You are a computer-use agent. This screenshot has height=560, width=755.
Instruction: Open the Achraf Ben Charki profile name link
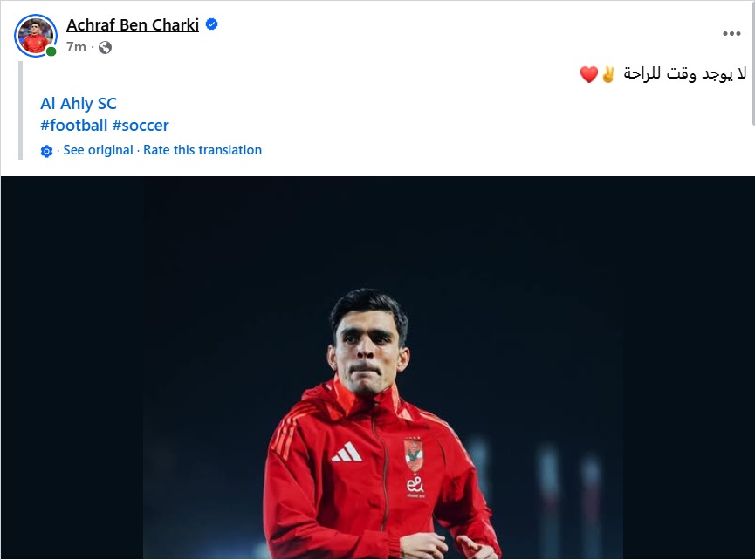(x=133, y=25)
